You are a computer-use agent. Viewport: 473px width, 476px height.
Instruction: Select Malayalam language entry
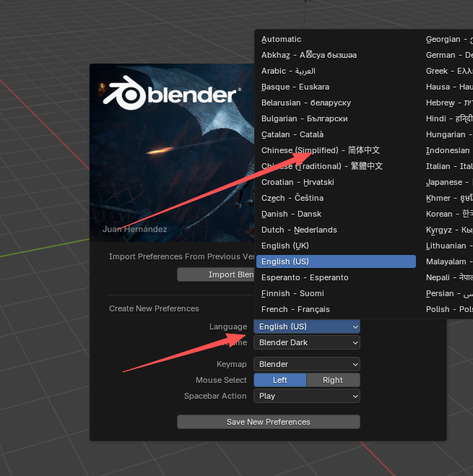(x=448, y=261)
